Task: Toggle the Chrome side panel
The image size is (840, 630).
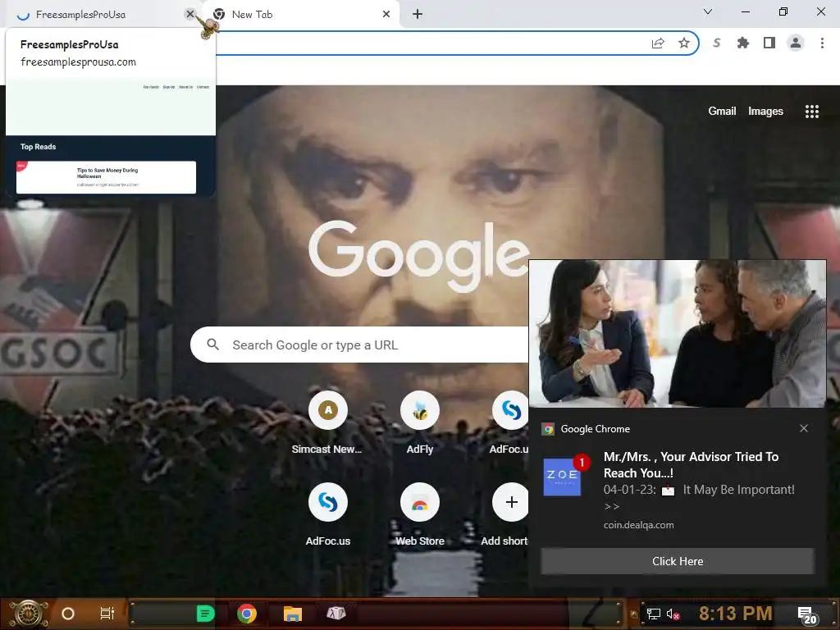Action: [769, 43]
